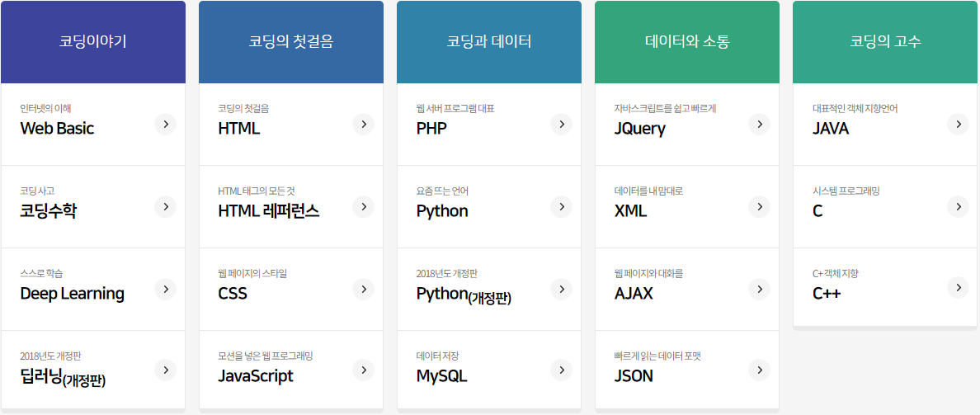Open the C++ course title
This screenshot has height=415, width=980.
[827, 293]
